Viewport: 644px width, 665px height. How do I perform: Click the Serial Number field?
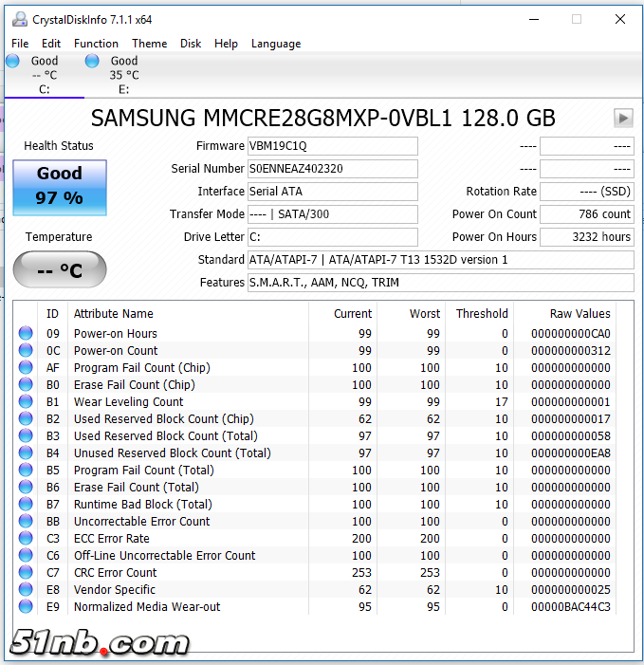click(x=332, y=169)
